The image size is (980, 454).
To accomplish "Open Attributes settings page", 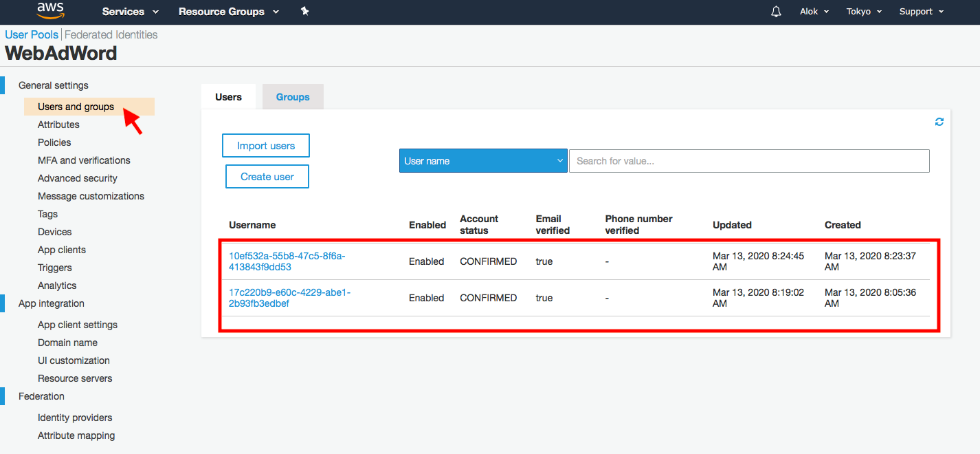I will coord(58,125).
